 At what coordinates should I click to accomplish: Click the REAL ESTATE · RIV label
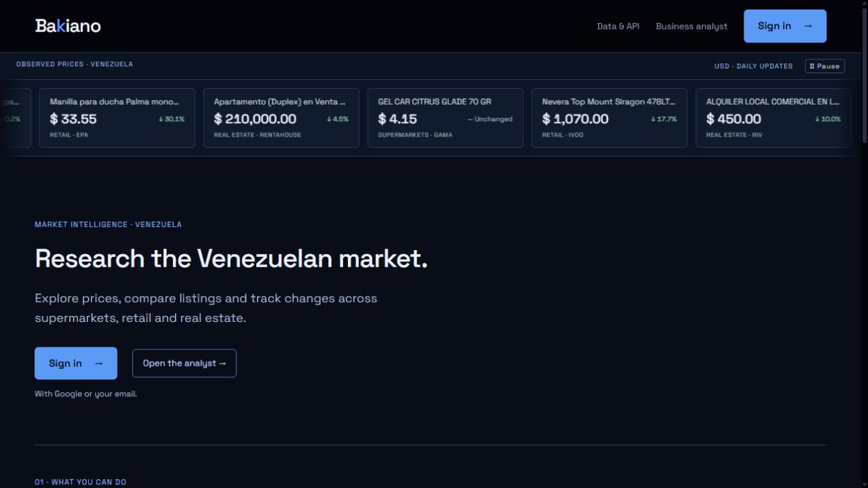[734, 135]
